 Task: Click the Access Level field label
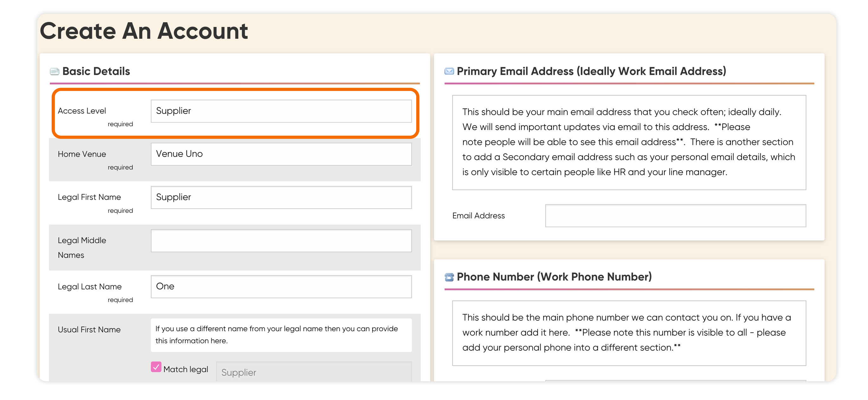82,111
